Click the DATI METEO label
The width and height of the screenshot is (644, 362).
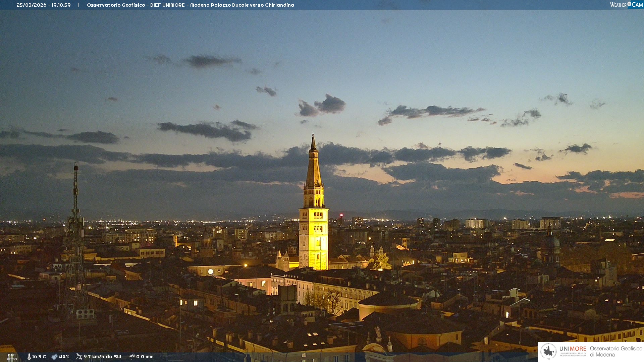[12, 357]
